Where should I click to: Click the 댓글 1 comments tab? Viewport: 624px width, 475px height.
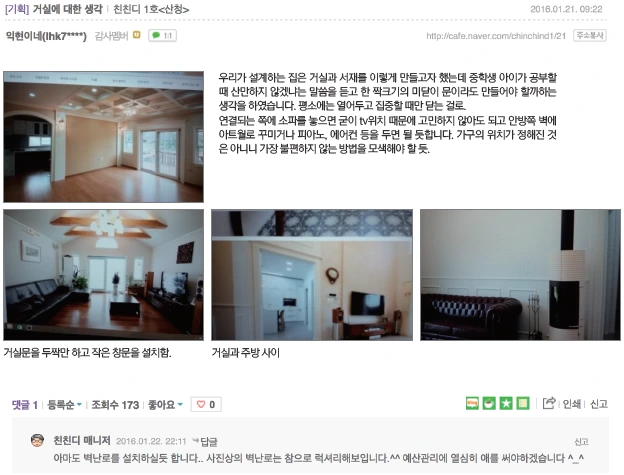[25, 405]
